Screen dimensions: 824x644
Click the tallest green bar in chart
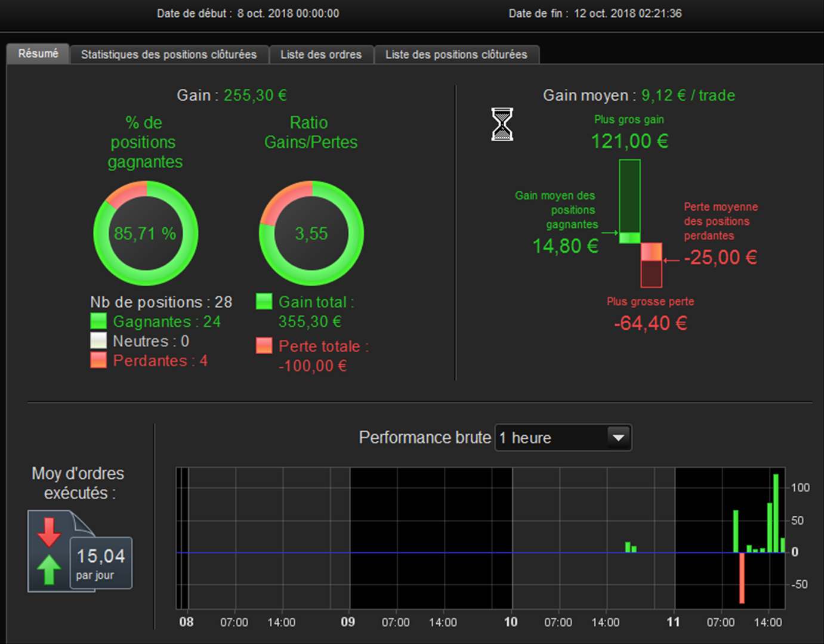pyautogui.click(x=776, y=513)
